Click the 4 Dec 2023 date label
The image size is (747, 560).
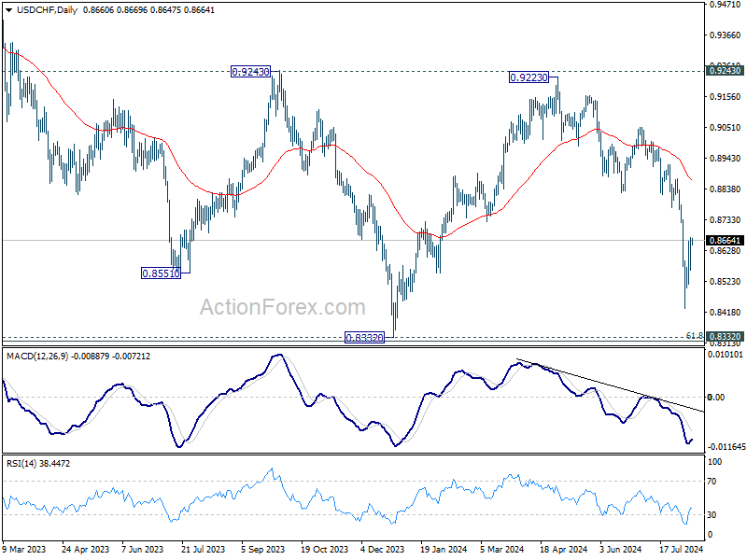pos(383,550)
